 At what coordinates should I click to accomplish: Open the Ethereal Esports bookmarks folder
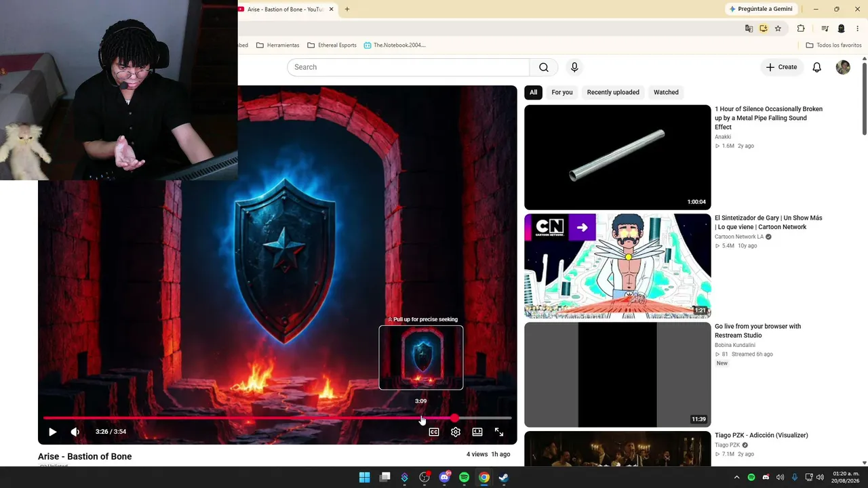tap(332, 45)
